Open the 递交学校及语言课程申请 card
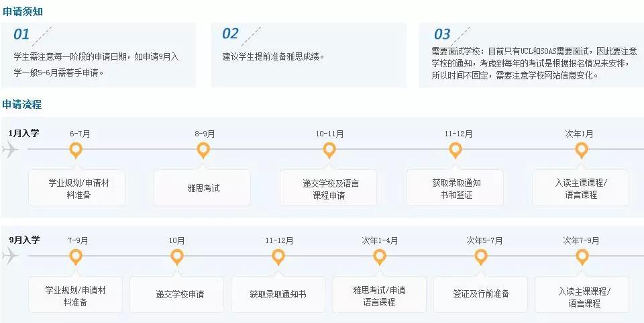Screen dimensions: 644x323 pyautogui.click(x=328, y=188)
